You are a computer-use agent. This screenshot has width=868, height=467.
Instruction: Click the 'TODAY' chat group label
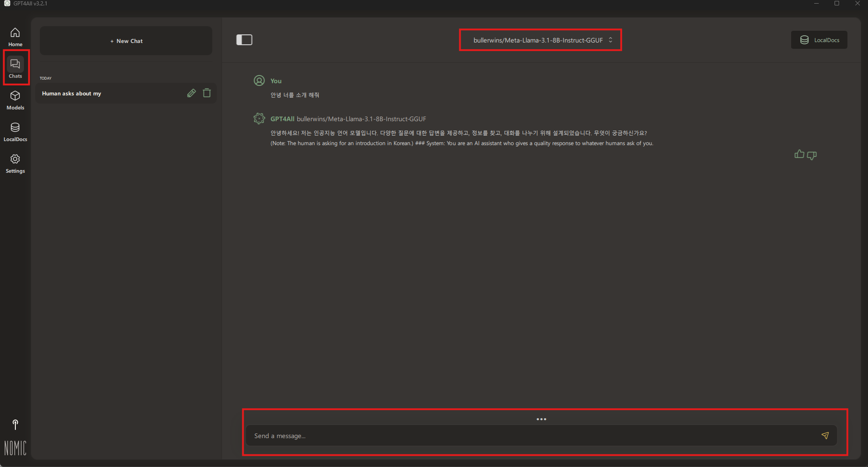pos(46,78)
